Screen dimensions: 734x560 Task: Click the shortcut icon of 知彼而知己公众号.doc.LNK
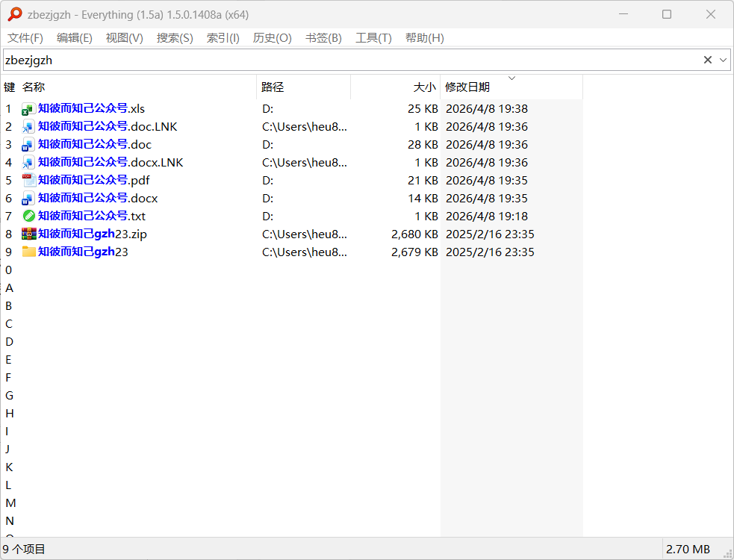(28, 127)
